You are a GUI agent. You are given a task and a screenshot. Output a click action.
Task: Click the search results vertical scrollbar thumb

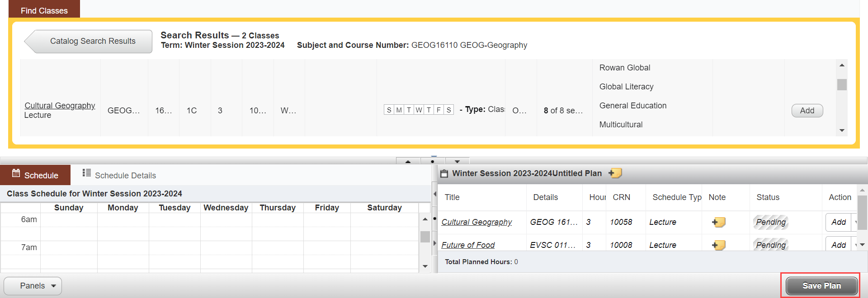[x=842, y=85]
